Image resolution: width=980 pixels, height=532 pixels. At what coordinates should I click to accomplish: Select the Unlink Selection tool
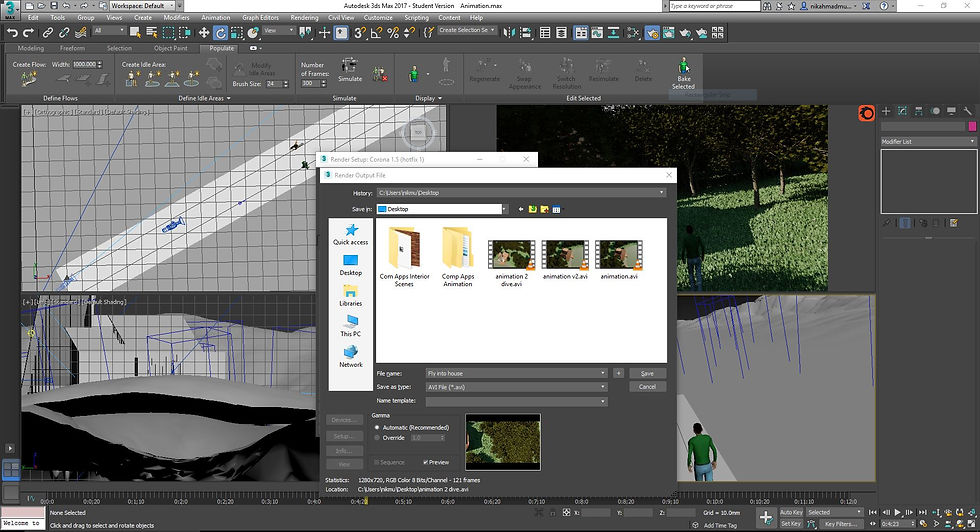(x=64, y=33)
